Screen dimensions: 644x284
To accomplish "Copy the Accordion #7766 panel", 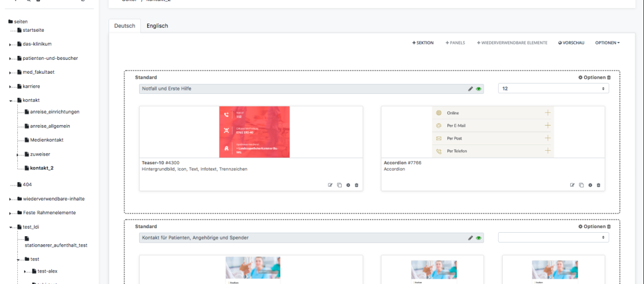I will pos(581,185).
